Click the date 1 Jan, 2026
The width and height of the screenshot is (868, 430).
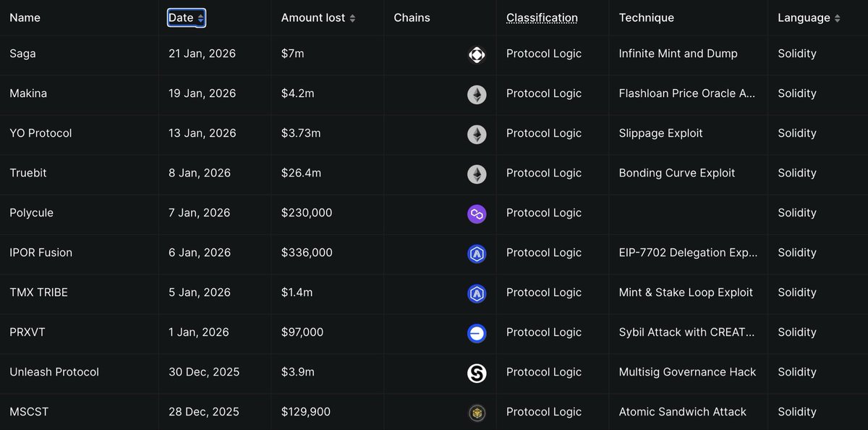pos(198,332)
